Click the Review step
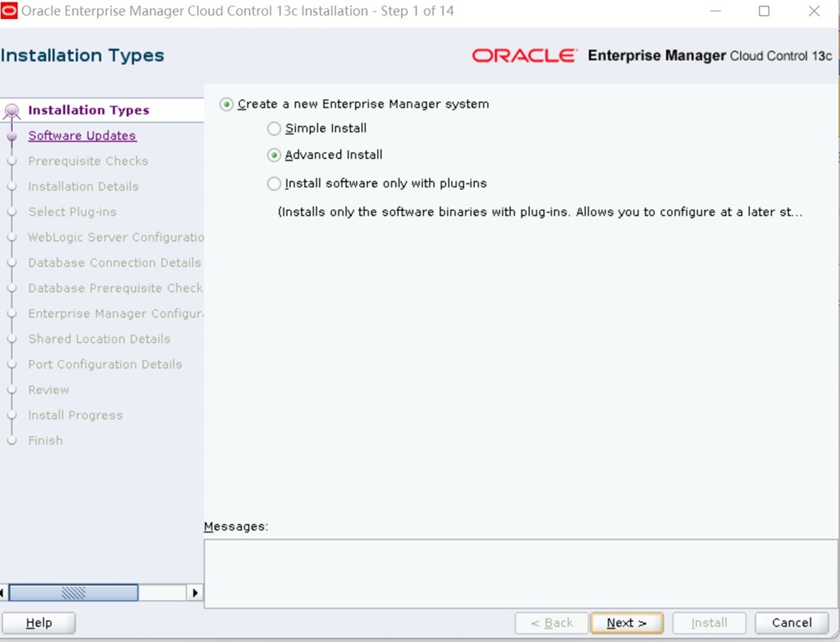The image size is (840, 642). tap(48, 390)
